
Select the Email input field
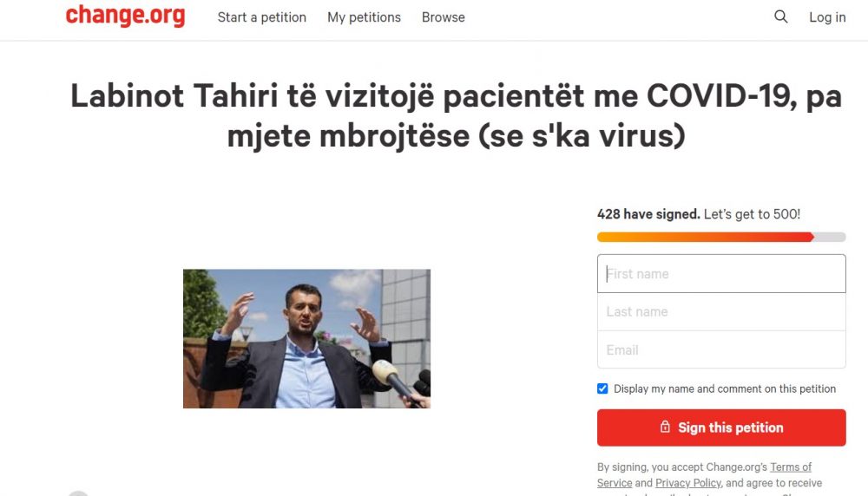click(721, 350)
